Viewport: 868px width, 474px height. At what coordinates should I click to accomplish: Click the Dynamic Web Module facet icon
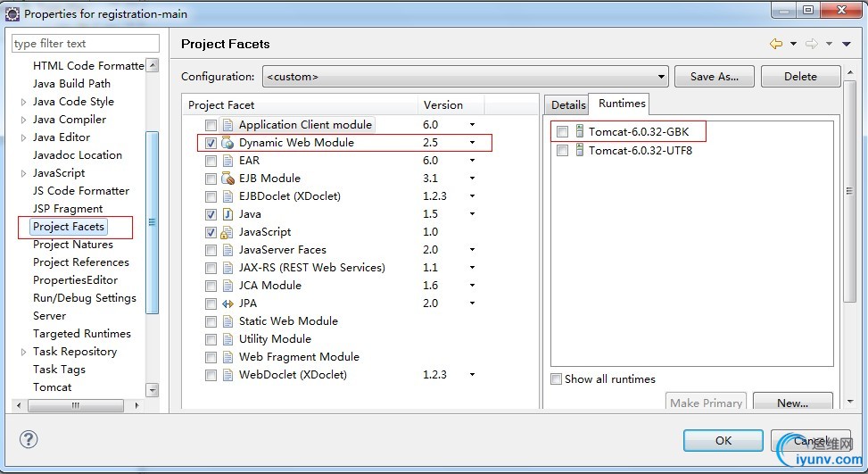coord(227,143)
